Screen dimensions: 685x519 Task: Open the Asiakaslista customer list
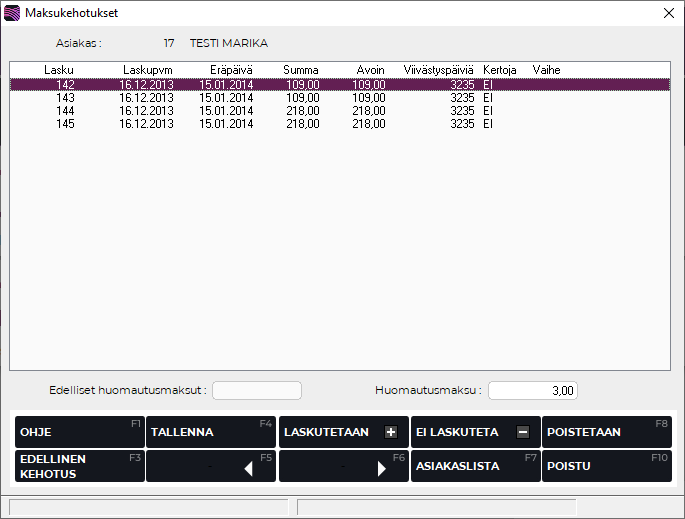tap(475, 466)
